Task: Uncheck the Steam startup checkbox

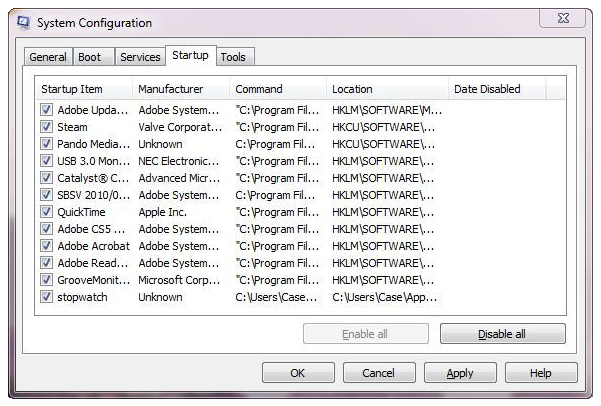Action: (46, 127)
